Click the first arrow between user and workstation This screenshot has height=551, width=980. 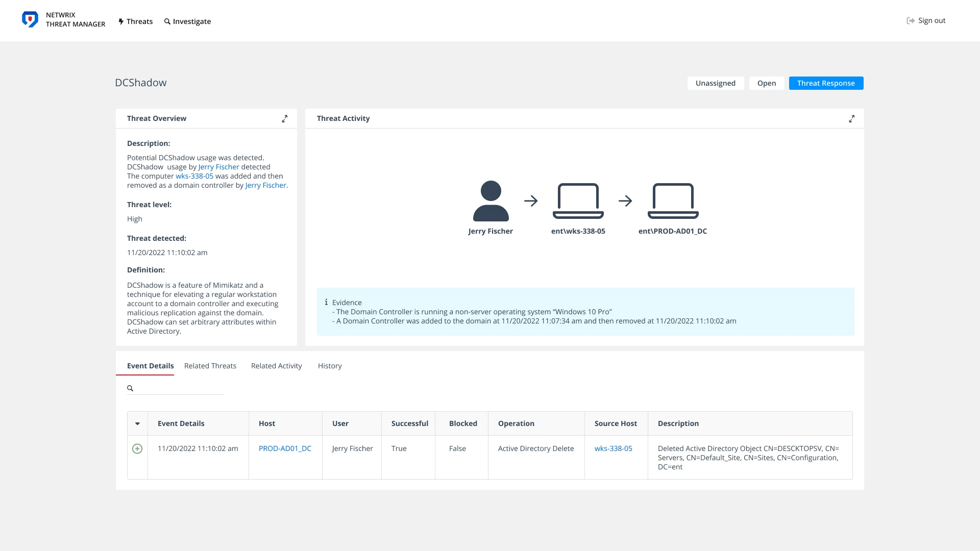531,201
